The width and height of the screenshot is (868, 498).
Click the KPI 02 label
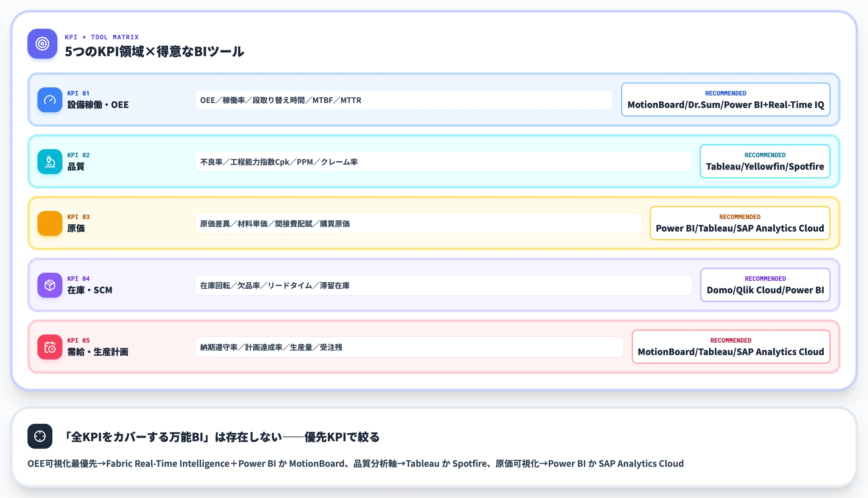tap(78, 155)
